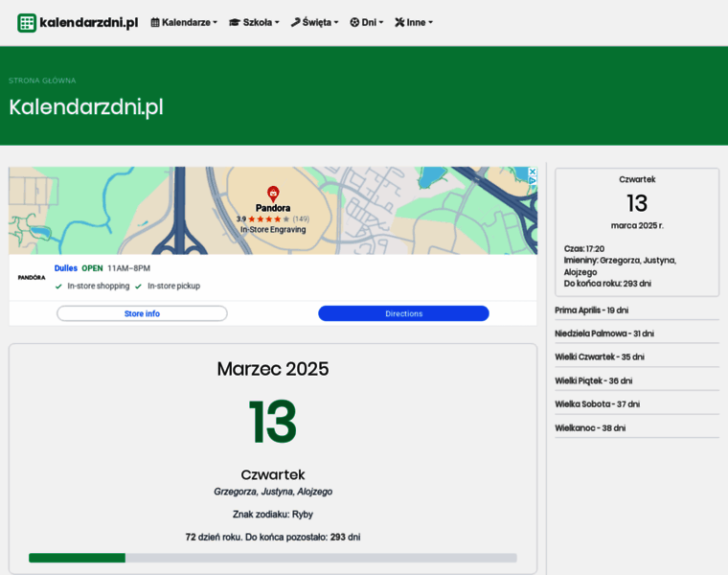
Task: Expand the Święta dropdown
Action: tap(317, 22)
